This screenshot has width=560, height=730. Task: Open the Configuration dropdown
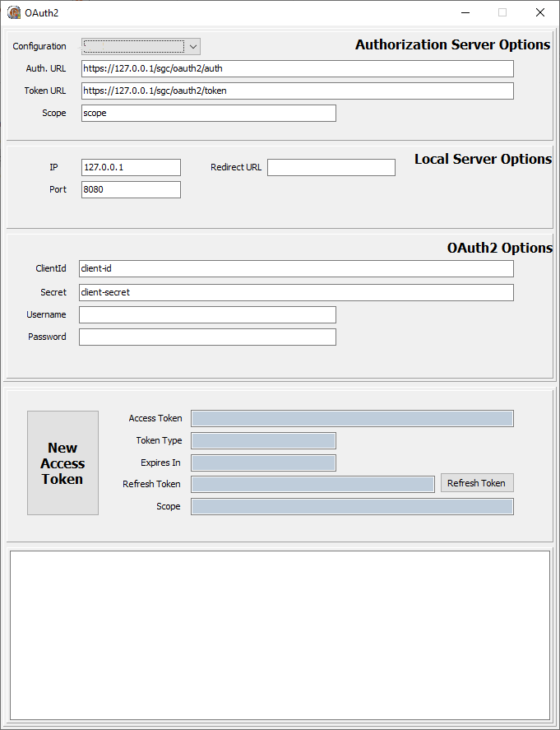click(x=141, y=46)
